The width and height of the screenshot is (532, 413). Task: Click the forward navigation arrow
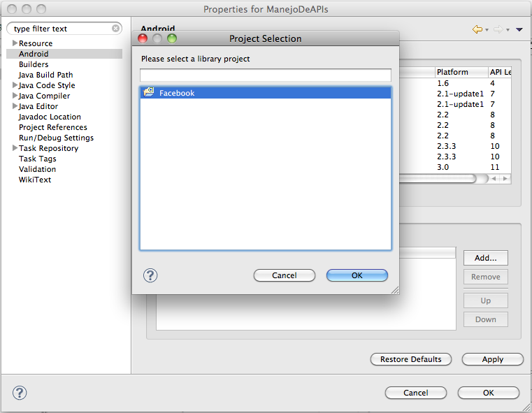498,29
